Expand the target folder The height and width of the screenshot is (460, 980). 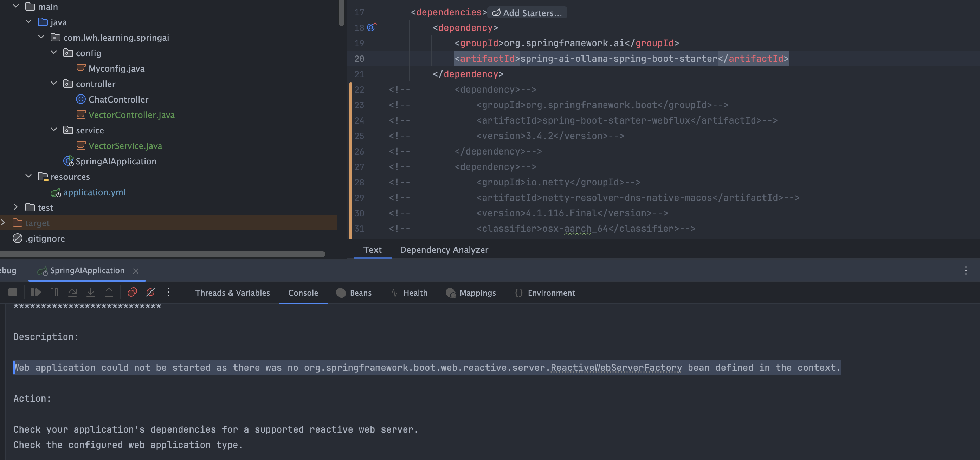(3, 222)
